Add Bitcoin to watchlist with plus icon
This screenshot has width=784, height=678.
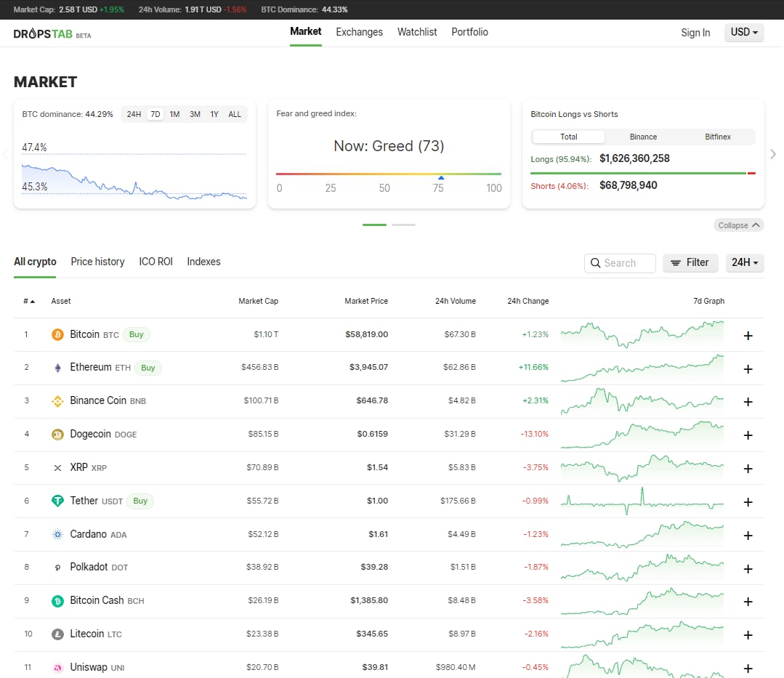coord(748,336)
